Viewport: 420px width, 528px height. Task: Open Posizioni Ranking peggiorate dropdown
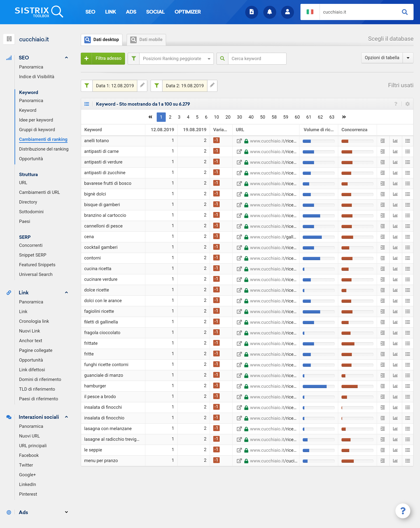pos(176,58)
